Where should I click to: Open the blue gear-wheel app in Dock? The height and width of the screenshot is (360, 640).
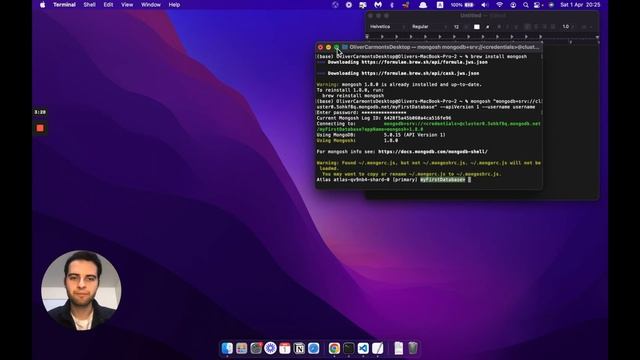click(270, 348)
